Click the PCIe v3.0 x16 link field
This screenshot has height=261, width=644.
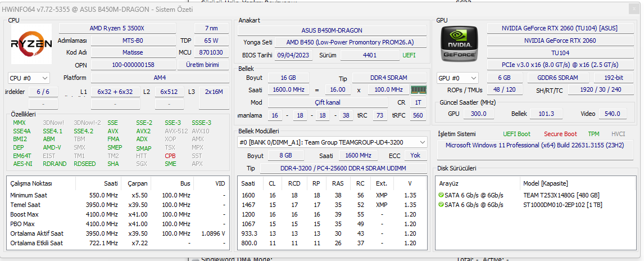click(x=560, y=65)
